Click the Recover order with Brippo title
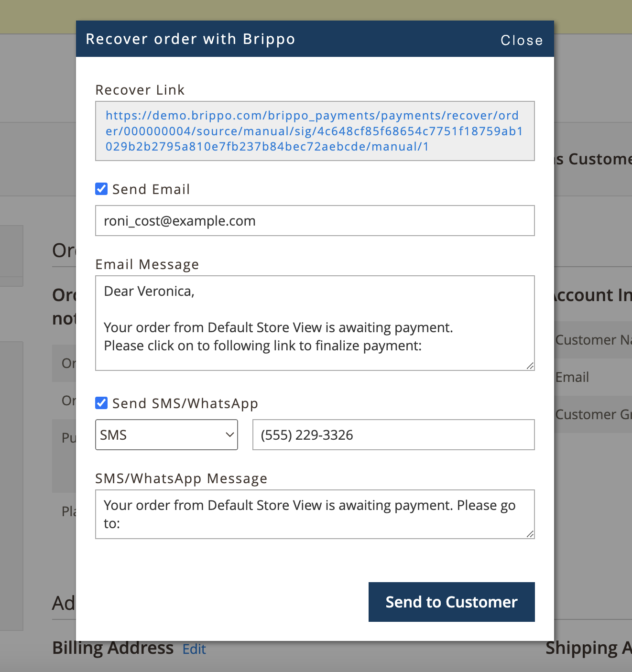 190,39
